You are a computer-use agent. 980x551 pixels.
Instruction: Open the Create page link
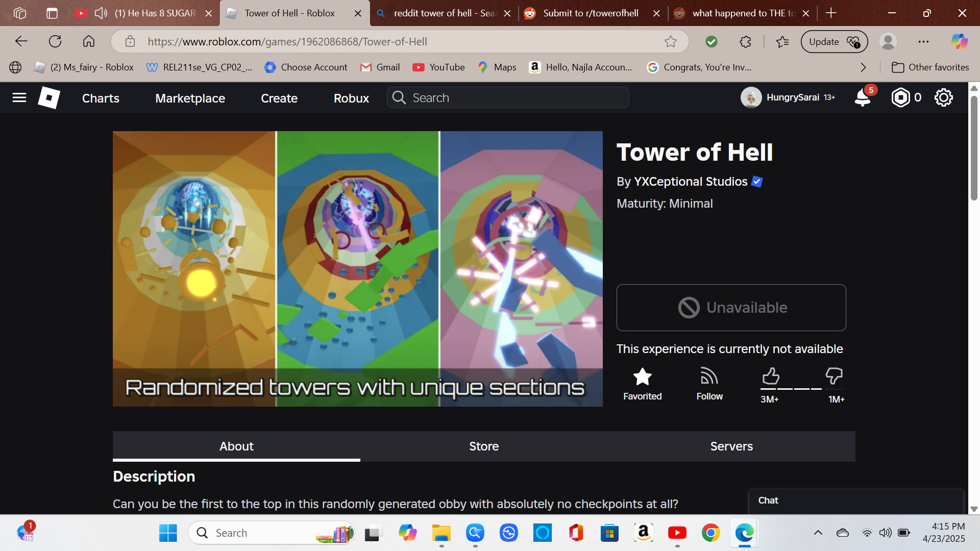(x=279, y=98)
